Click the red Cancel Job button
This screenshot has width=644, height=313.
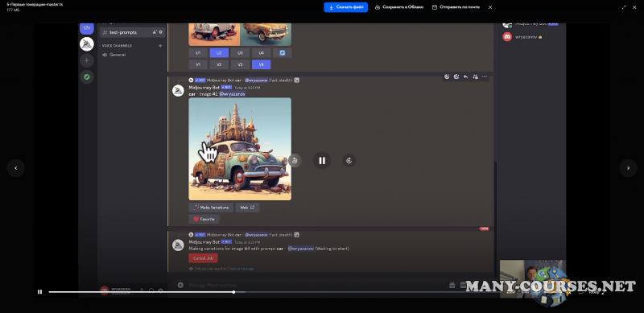point(203,258)
